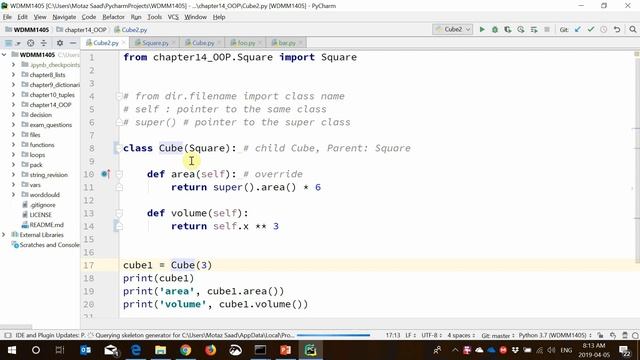Open Project panel settings gear
The image size is (640, 360).
pos(60,43)
